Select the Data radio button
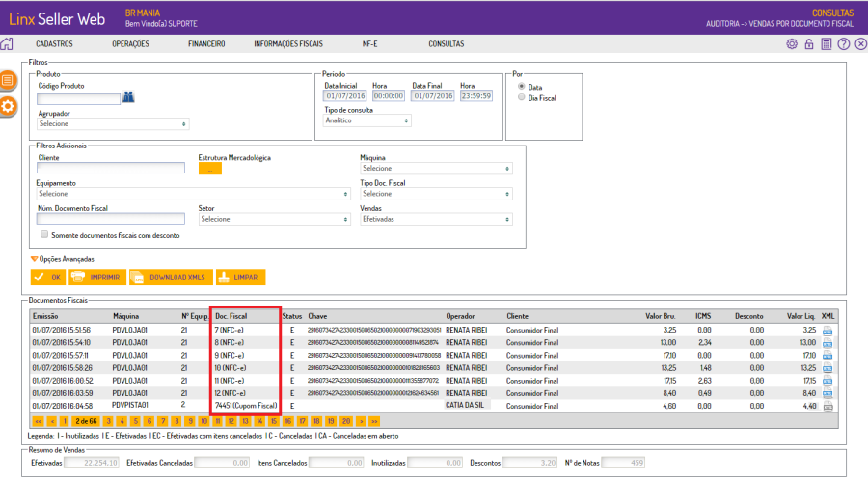This screenshot has height=479, width=868. coord(521,87)
